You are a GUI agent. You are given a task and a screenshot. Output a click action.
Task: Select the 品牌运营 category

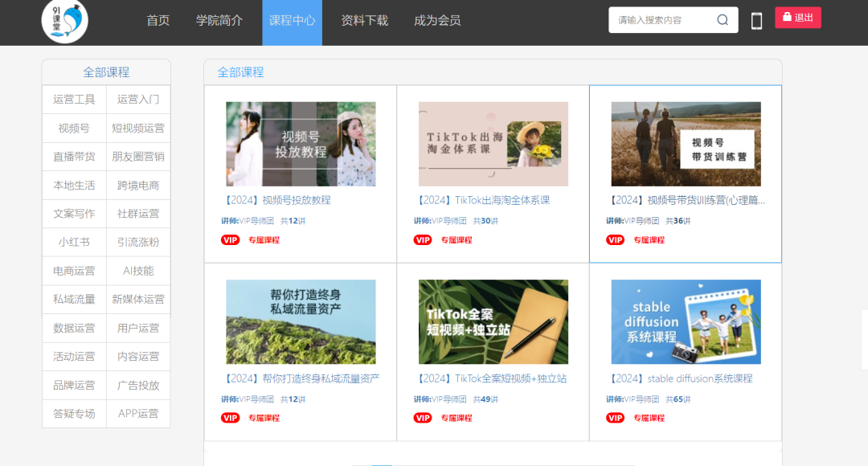[x=74, y=385]
